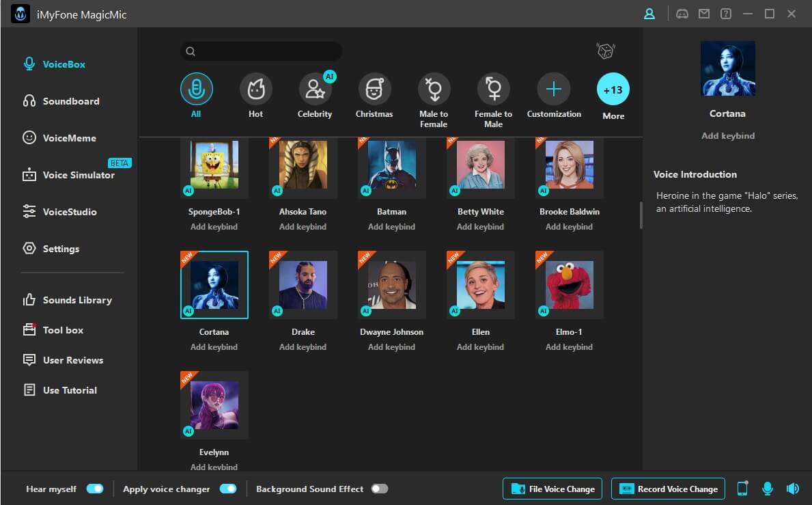Image resolution: width=812 pixels, height=505 pixels.
Task: Add keybind for Batman
Action: [x=391, y=227]
